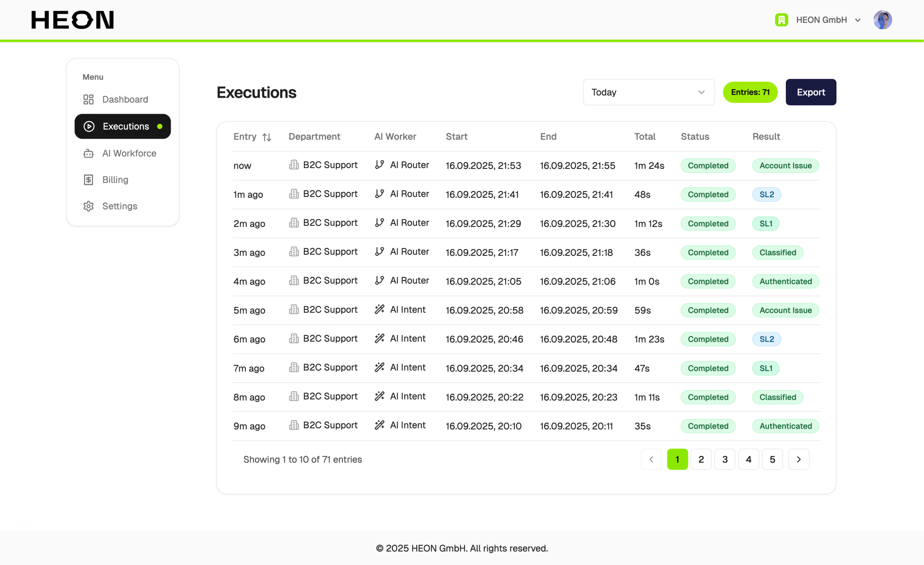Click the AI Workforce robot icon
The width and height of the screenshot is (924, 565).
88,153
